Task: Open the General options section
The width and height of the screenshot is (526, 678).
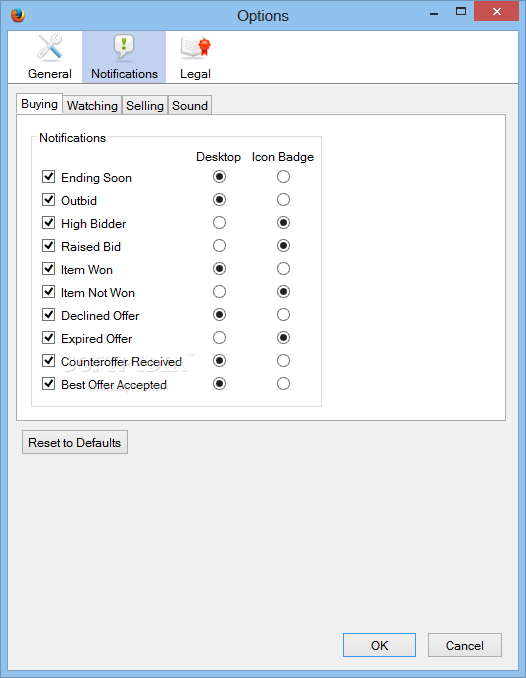Action: point(50,58)
